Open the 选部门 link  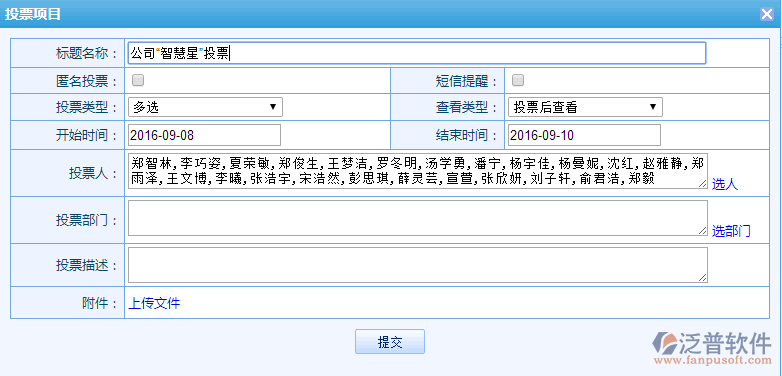point(731,231)
